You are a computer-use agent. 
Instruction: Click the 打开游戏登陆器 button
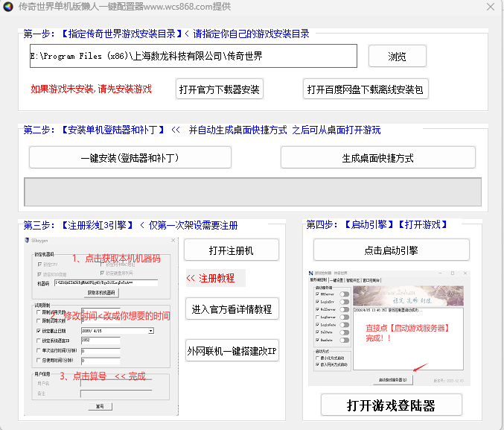coord(392,405)
